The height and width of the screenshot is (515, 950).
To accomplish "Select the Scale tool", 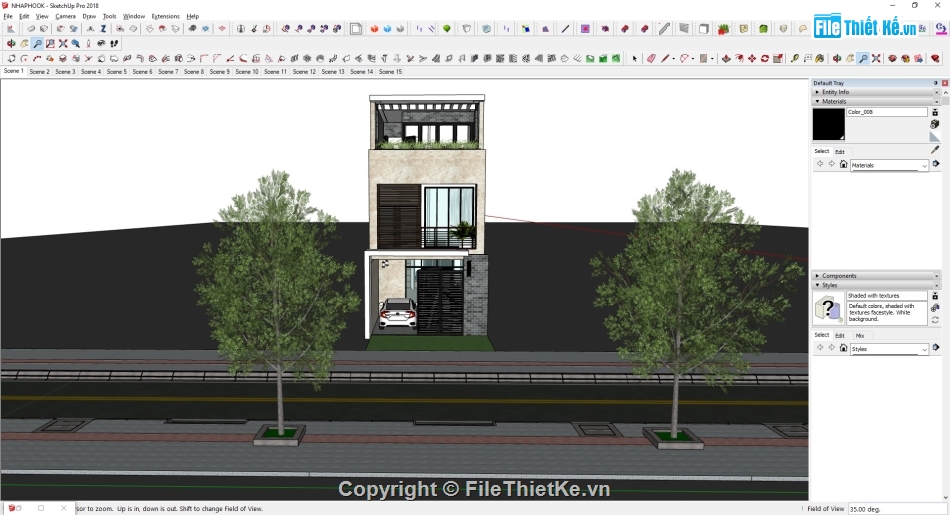I will 778,58.
